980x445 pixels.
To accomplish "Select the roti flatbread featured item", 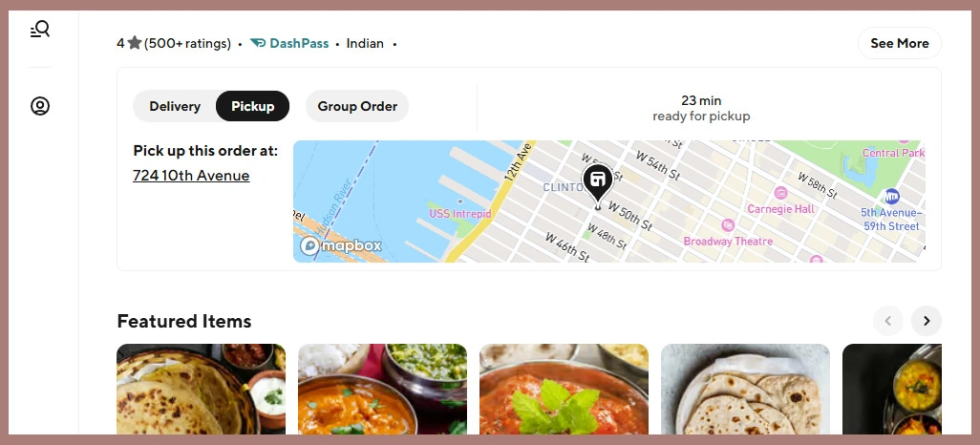I will 745,389.
